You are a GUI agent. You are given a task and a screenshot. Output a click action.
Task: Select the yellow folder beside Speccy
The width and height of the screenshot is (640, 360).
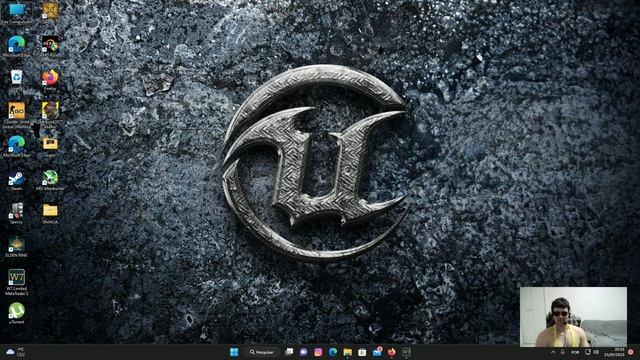tap(50, 213)
